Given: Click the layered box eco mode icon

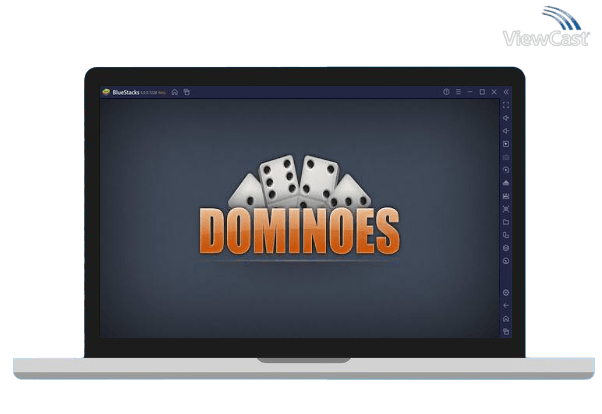Looking at the screenshot, I should [x=506, y=248].
